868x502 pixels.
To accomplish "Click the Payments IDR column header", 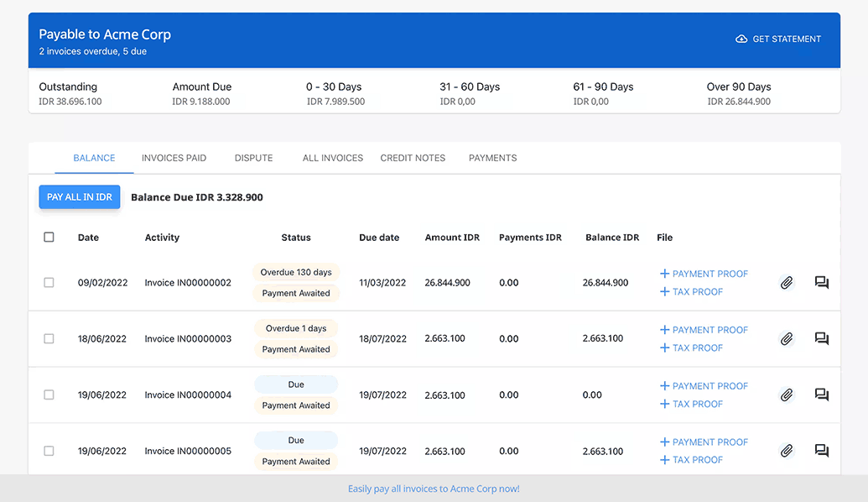I will [530, 237].
